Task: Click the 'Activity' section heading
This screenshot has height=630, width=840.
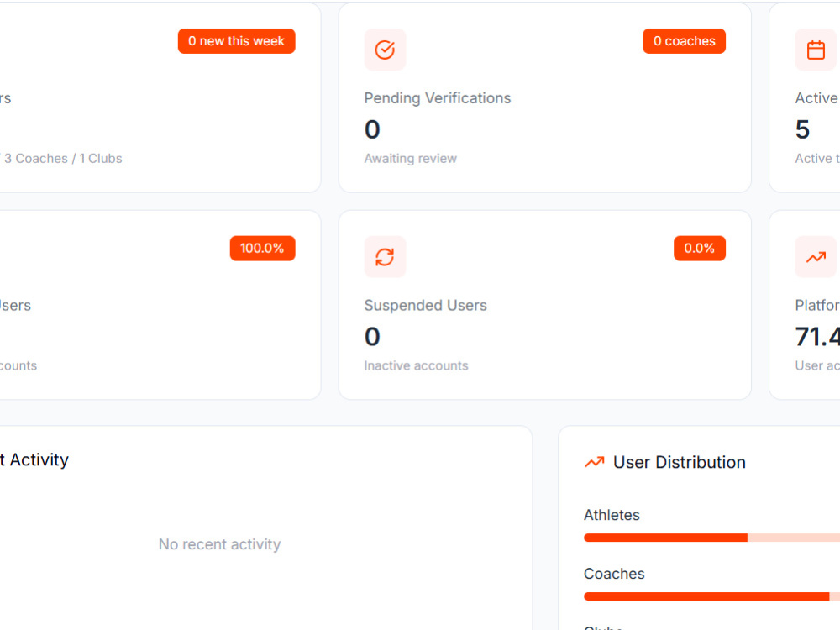Action: (x=39, y=459)
